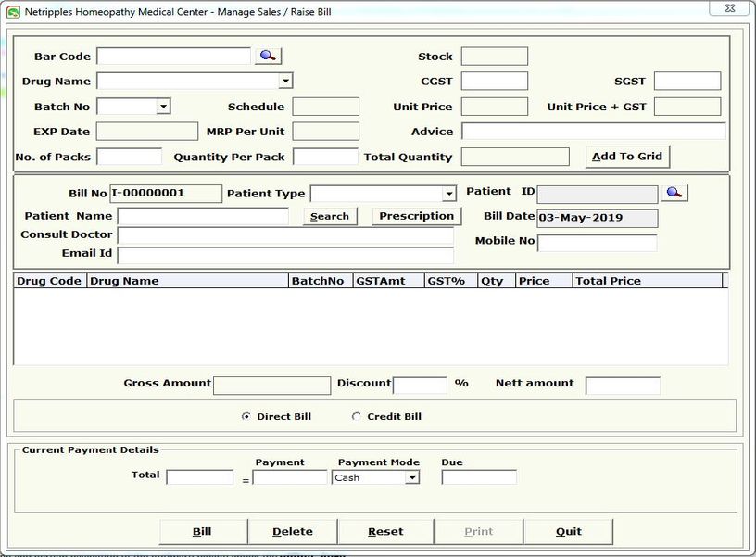The image size is (756, 557).
Task: Click the disabled Print button
Action: click(x=479, y=531)
